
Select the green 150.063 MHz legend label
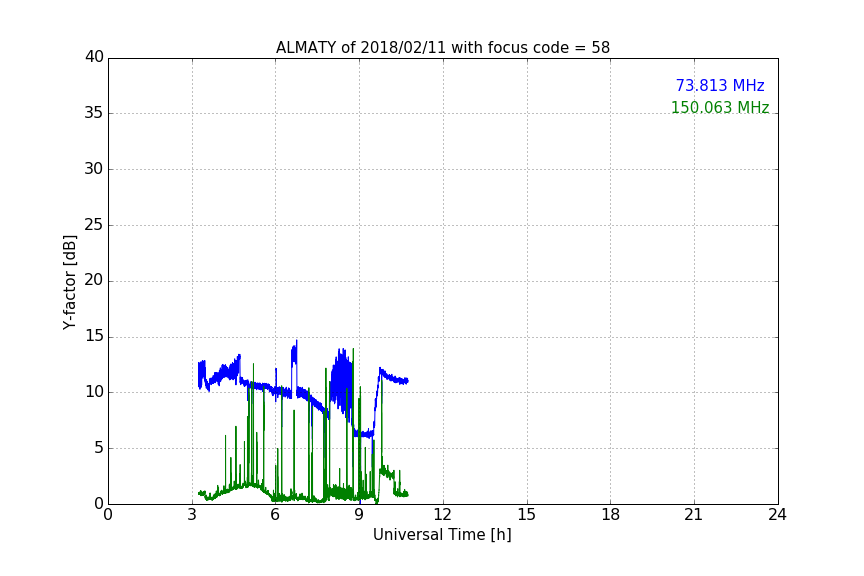point(720,107)
